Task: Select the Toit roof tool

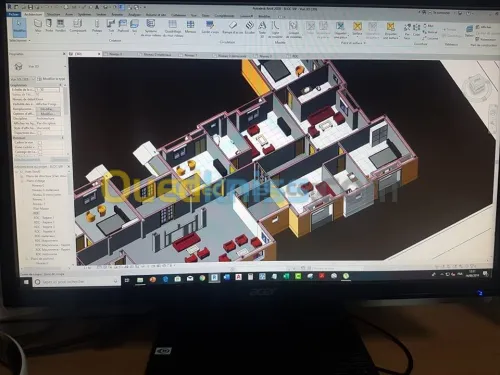Action: (111, 26)
